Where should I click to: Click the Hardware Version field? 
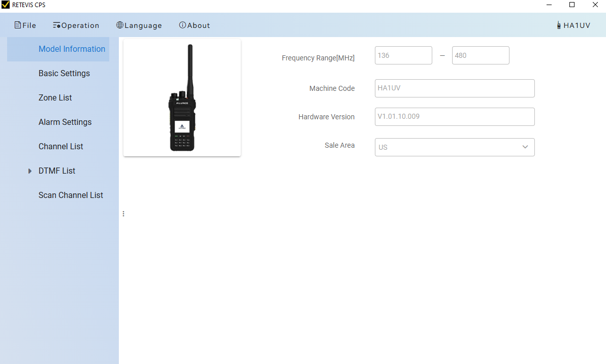pos(454,117)
